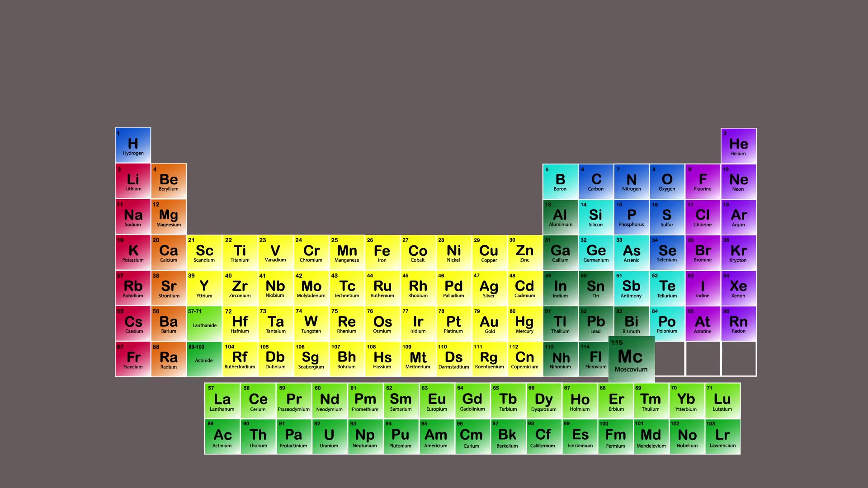This screenshot has height=488, width=868.
Task: Click the Francium tile
Action: pyautogui.click(x=133, y=359)
